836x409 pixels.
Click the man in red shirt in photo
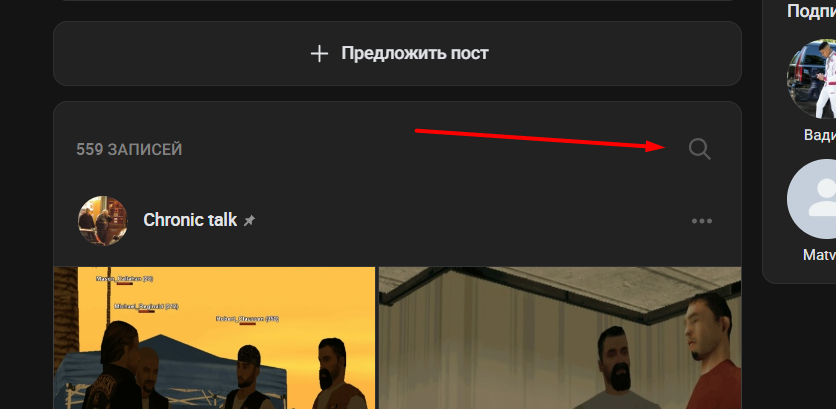(713, 350)
